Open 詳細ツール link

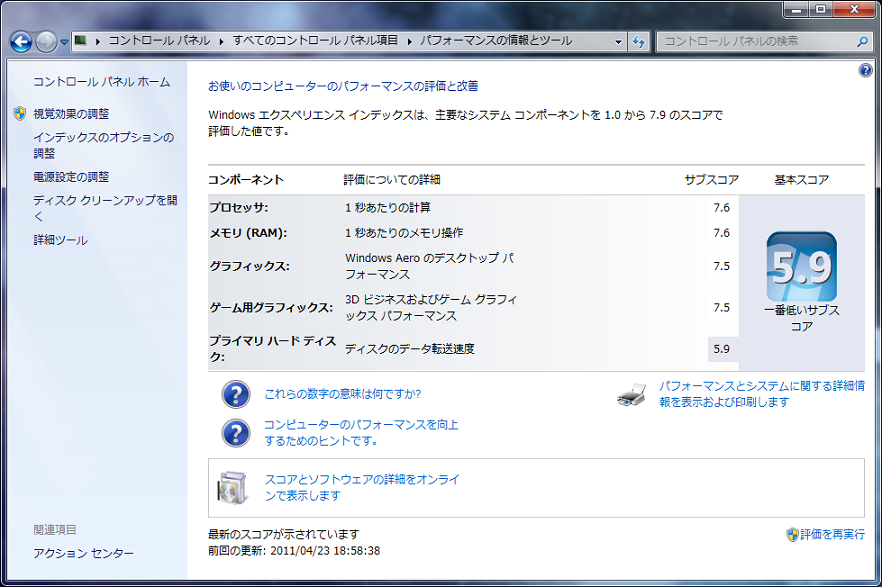pyautogui.click(x=60, y=240)
